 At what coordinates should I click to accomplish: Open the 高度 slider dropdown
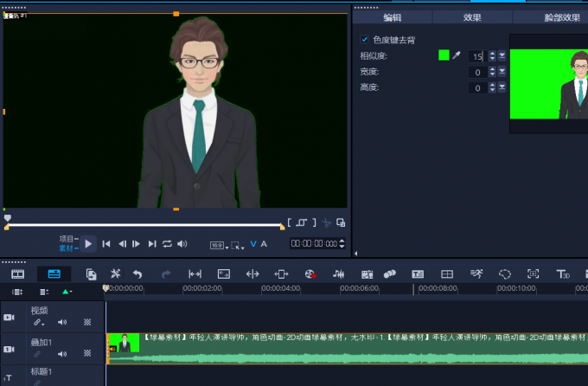coord(502,88)
